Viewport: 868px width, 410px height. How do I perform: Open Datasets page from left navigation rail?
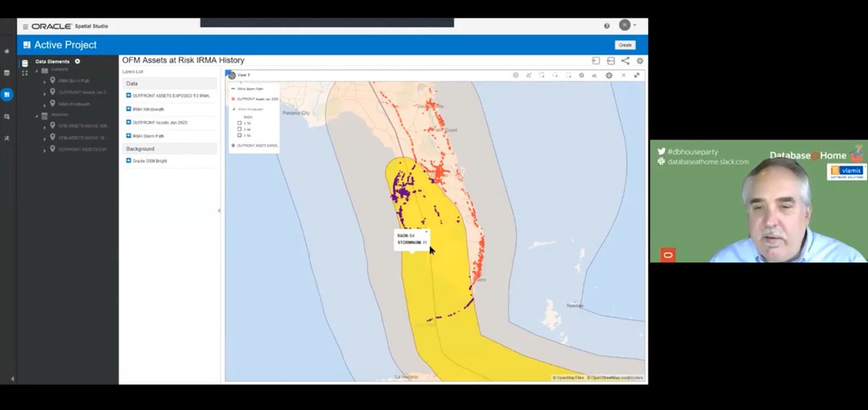coord(7,72)
